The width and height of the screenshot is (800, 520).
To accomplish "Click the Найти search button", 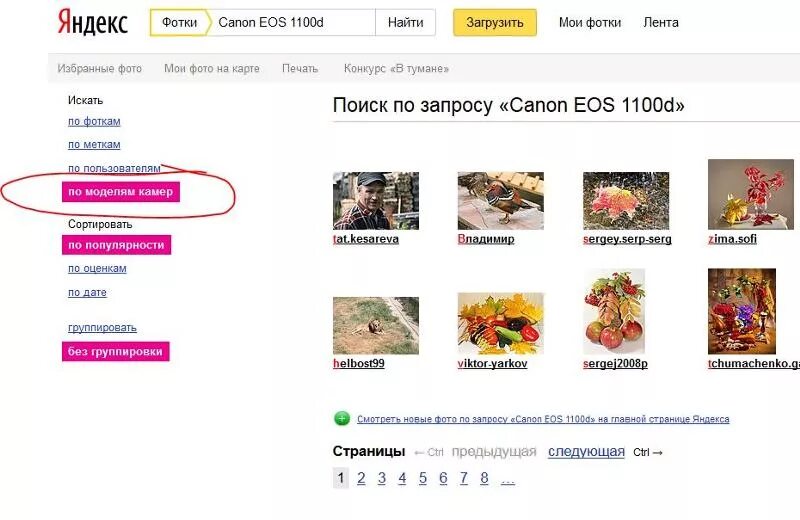I will pos(406,22).
